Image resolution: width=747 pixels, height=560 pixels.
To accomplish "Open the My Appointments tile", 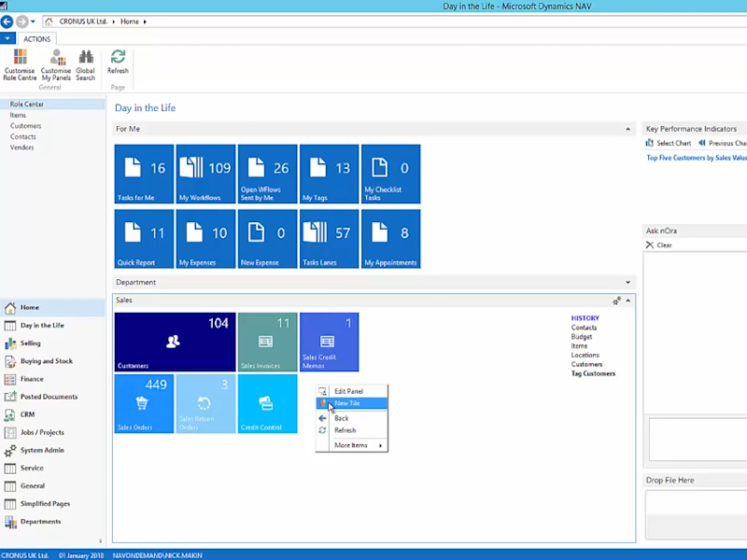I will click(390, 239).
